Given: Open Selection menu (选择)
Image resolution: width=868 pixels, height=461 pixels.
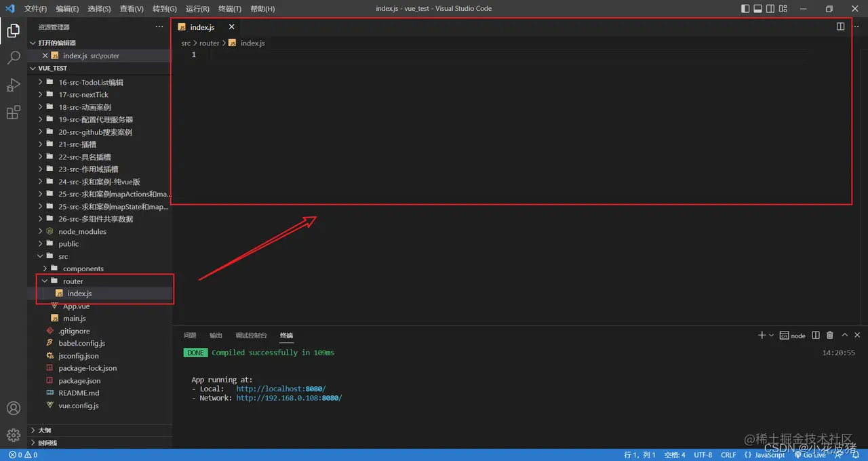Looking at the screenshot, I should click(x=99, y=9).
